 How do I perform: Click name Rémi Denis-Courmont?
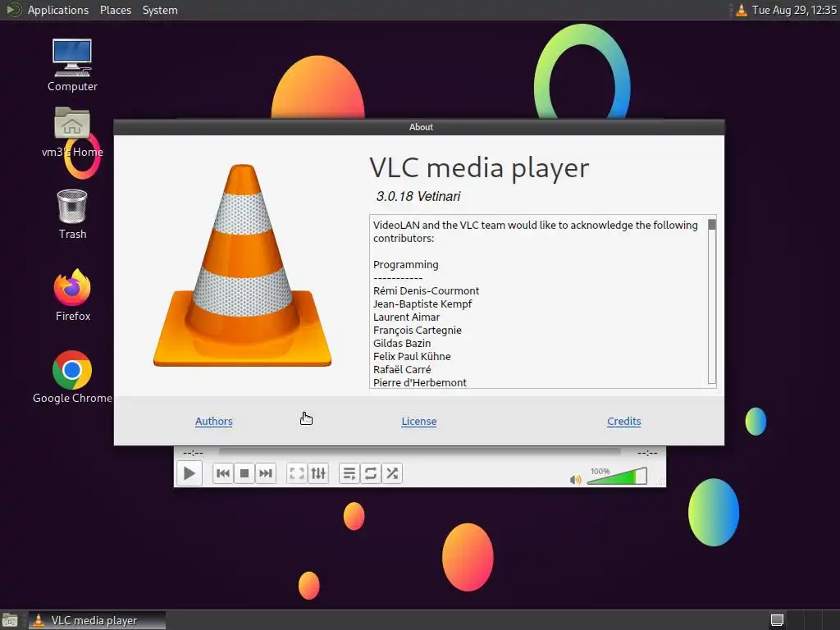tap(426, 291)
